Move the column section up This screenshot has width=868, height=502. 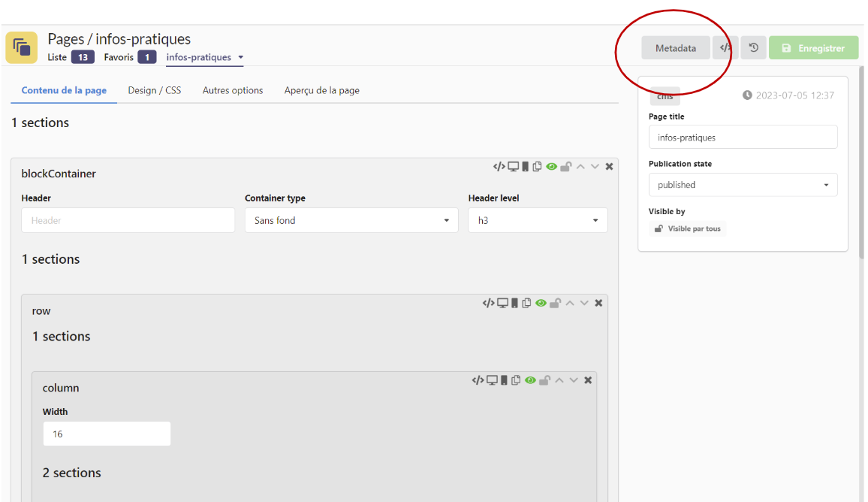point(559,381)
